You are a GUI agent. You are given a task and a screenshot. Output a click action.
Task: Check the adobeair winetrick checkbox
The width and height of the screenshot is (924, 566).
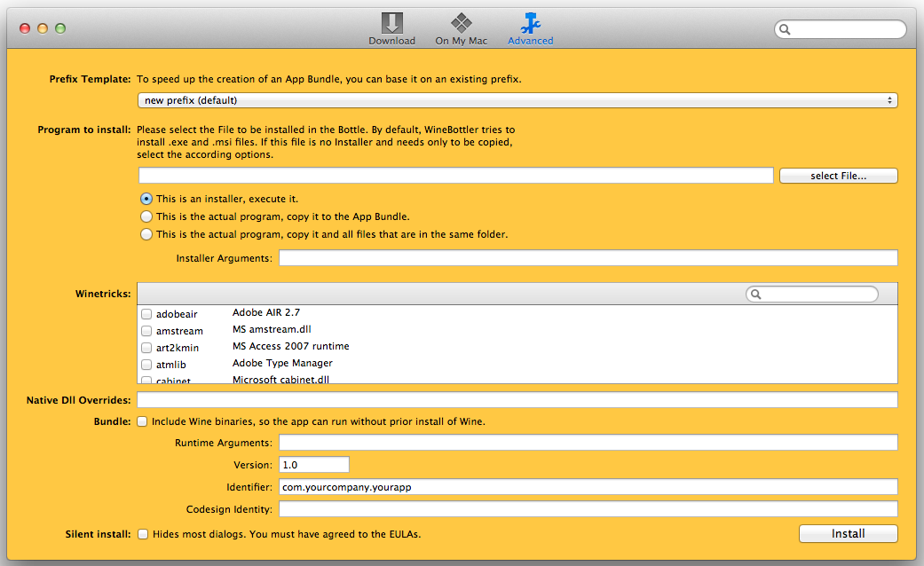[146, 314]
